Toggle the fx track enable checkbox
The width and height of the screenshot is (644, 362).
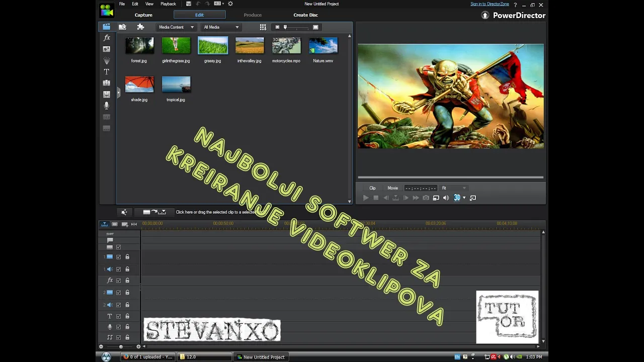click(x=119, y=281)
